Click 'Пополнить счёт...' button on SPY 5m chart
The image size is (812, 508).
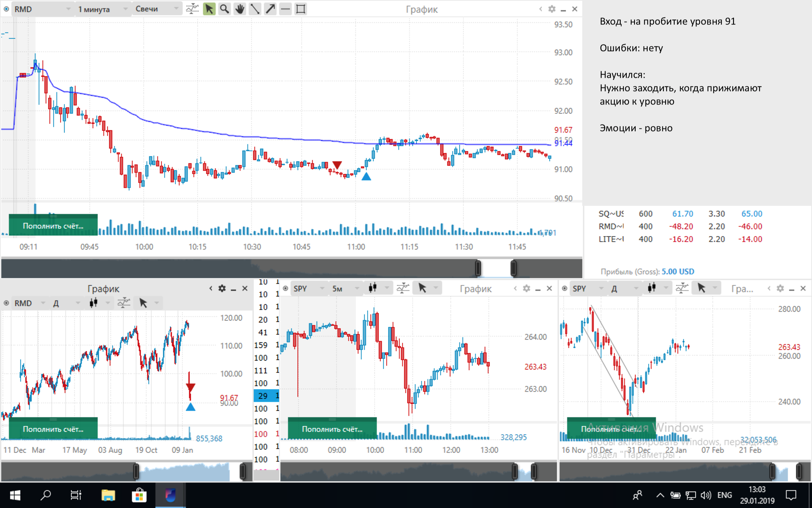pyautogui.click(x=332, y=428)
